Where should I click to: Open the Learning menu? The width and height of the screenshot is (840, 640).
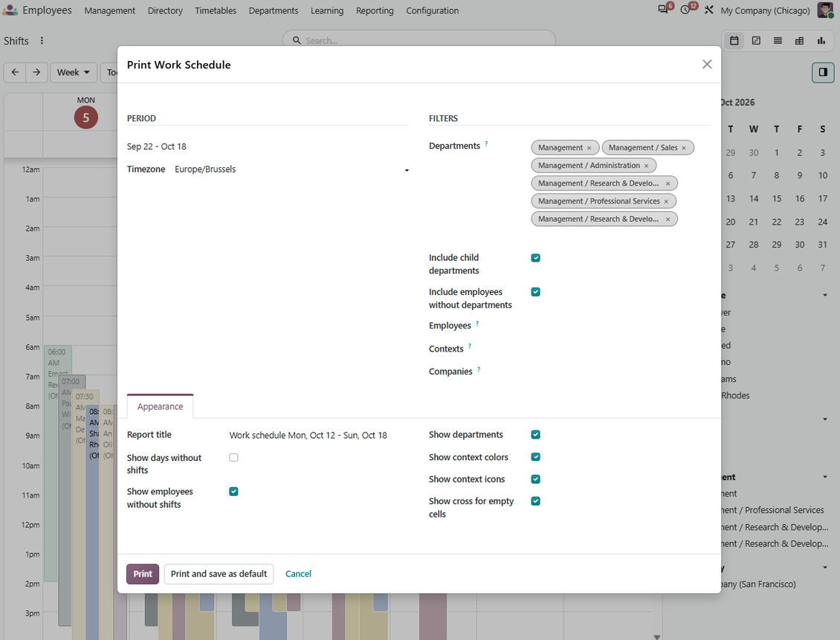click(327, 10)
